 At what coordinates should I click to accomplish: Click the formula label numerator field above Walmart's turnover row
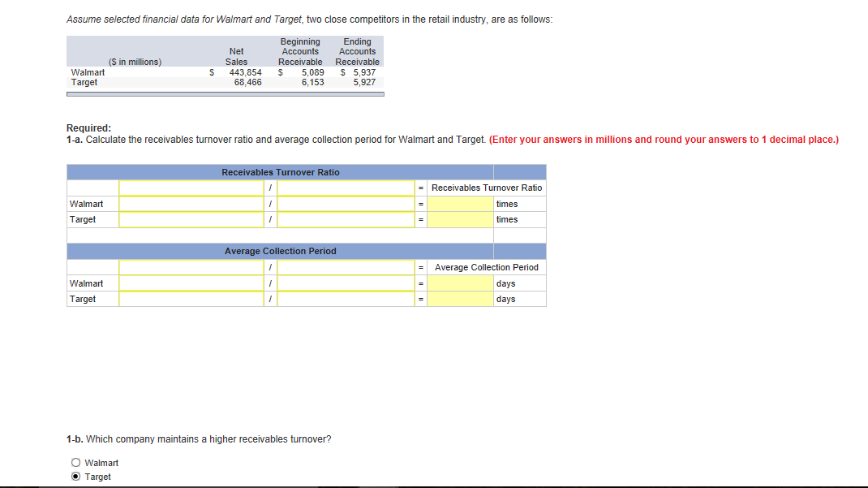[191, 188]
